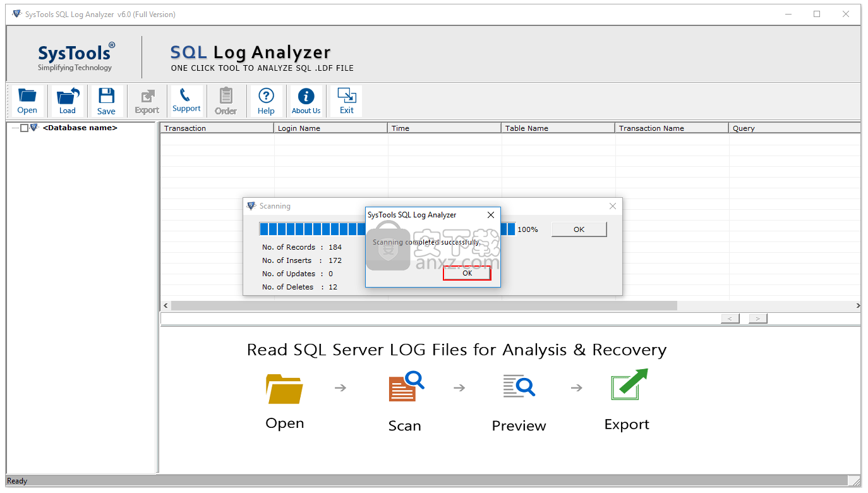The height and width of the screenshot is (493, 868).
Task: Click the horizontal scrollbar right arrow
Action: (x=857, y=306)
